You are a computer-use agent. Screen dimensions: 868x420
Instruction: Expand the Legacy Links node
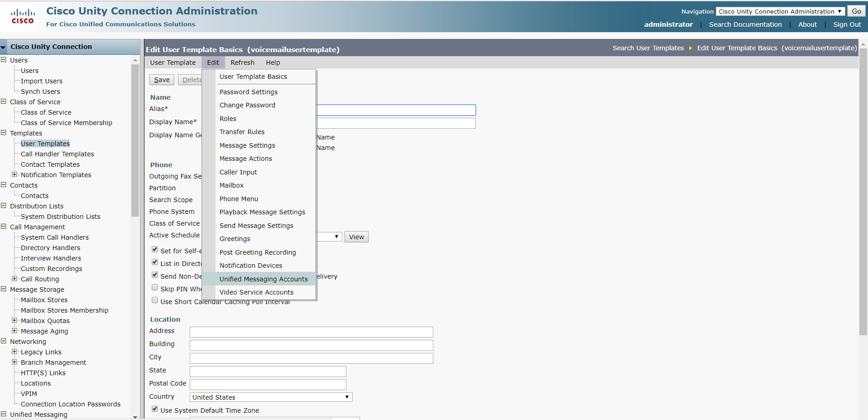pyautogui.click(x=14, y=352)
